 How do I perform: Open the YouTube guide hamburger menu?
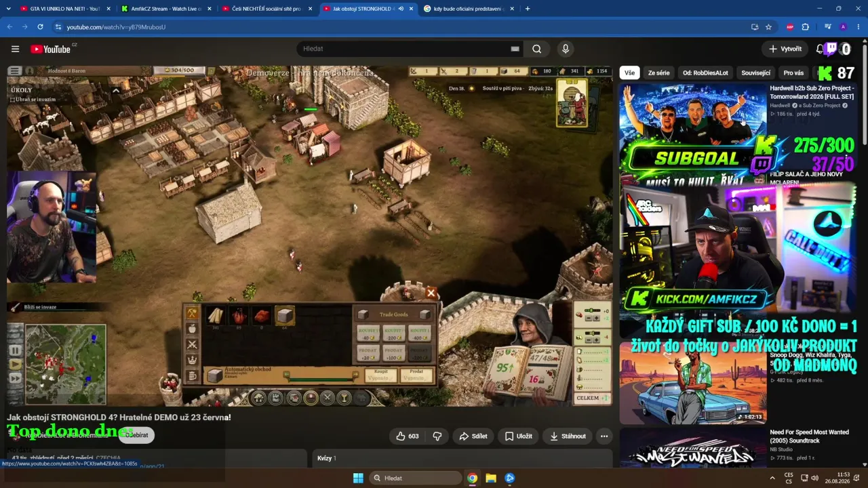pos(15,49)
